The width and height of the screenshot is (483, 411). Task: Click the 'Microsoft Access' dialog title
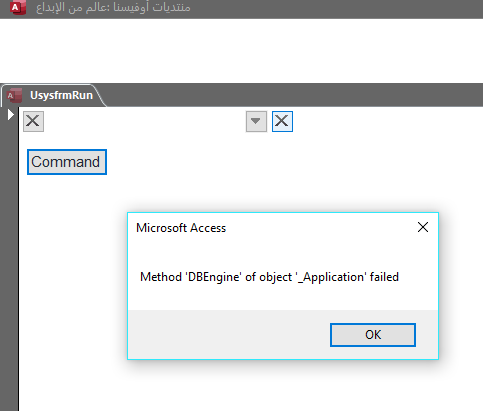[181, 228]
